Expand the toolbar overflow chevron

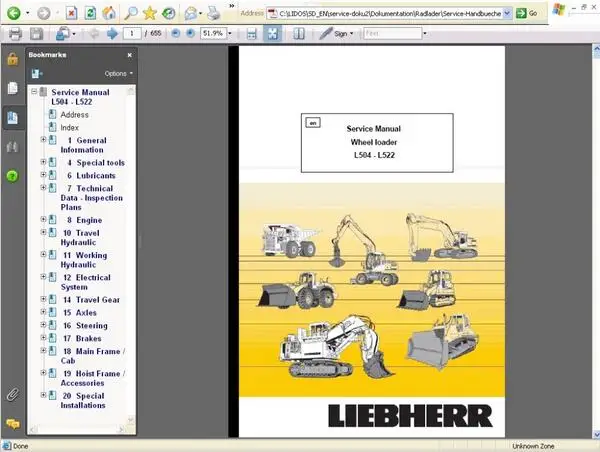(232, 6)
